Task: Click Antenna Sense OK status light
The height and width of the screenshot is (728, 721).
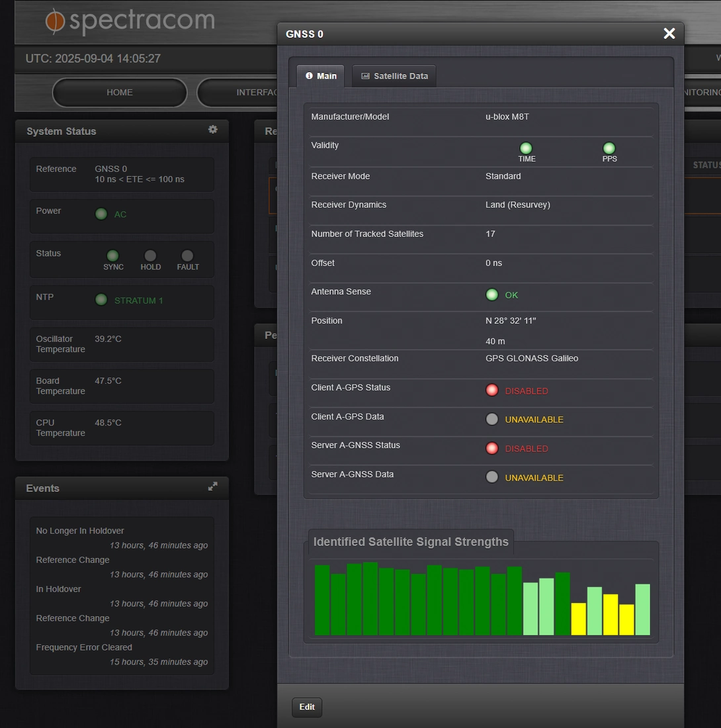Action: pyautogui.click(x=492, y=295)
